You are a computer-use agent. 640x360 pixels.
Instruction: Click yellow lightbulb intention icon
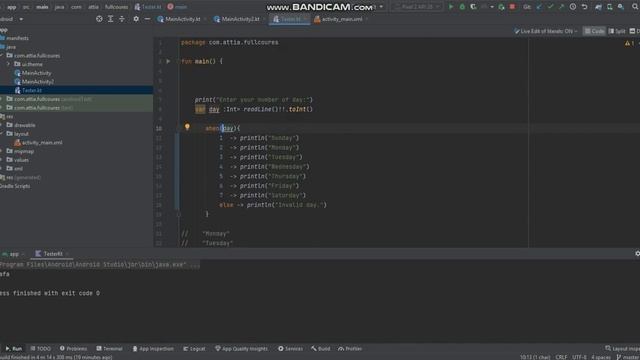tap(187, 127)
